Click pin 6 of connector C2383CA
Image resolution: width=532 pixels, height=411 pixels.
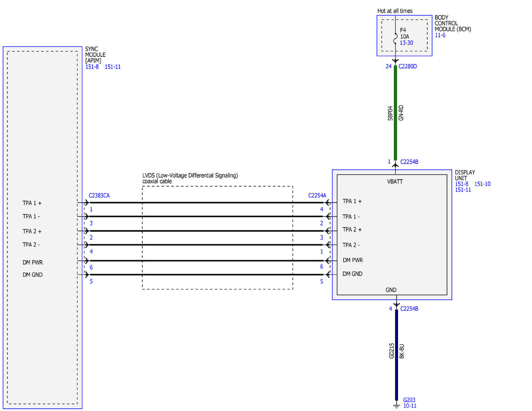tap(91, 268)
